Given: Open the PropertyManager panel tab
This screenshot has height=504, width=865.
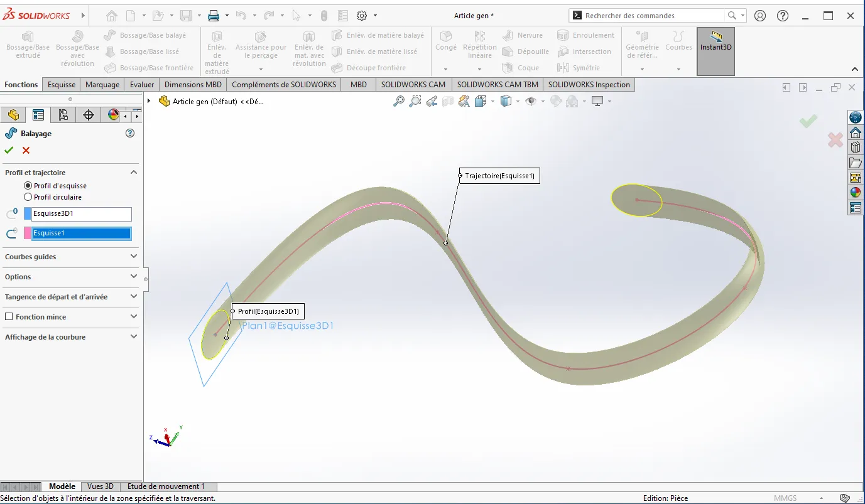Looking at the screenshot, I should pos(38,115).
